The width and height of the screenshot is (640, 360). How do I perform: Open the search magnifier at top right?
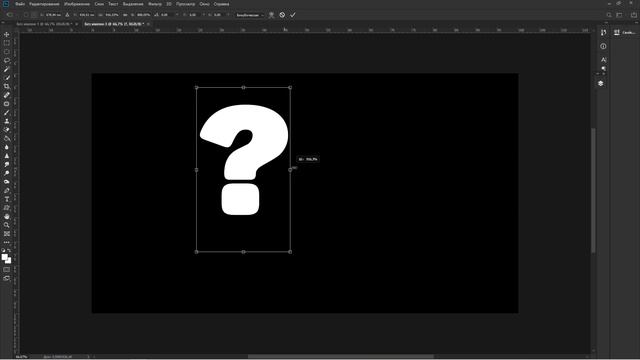pos(609,15)
